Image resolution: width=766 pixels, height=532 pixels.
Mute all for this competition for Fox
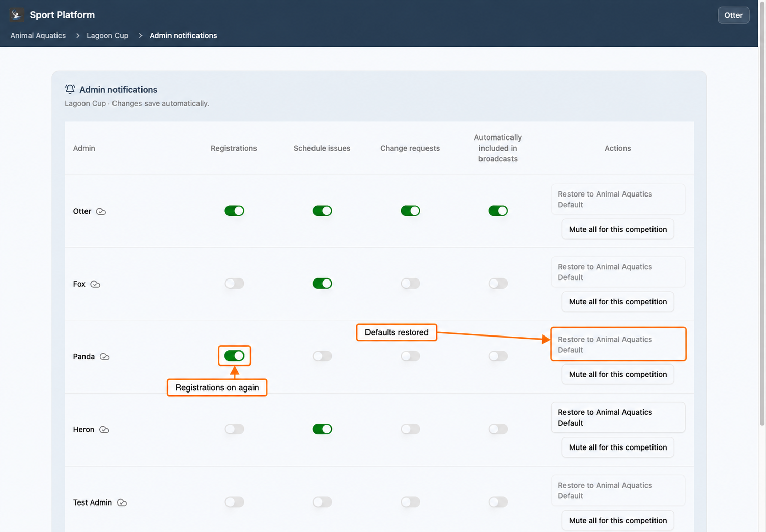618,302
